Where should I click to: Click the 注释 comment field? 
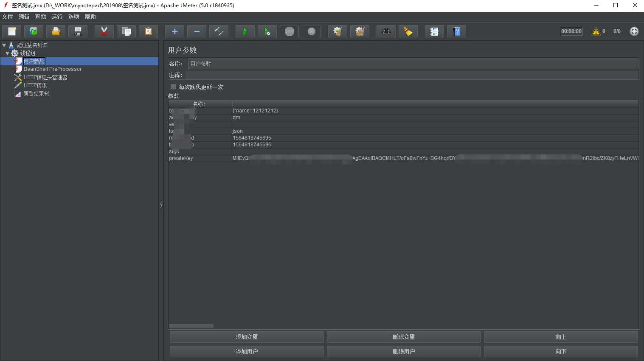412,75
